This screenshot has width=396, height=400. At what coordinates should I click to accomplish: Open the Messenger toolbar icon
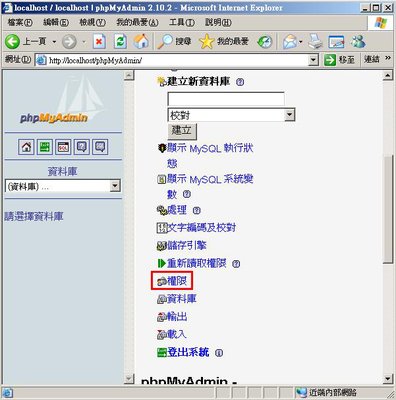(358, 42)
